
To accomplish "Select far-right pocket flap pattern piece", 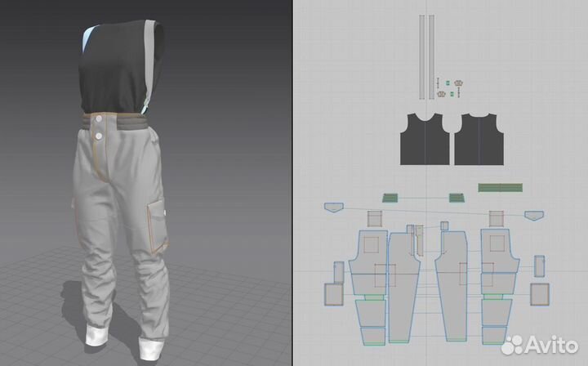I will (534, 215).
